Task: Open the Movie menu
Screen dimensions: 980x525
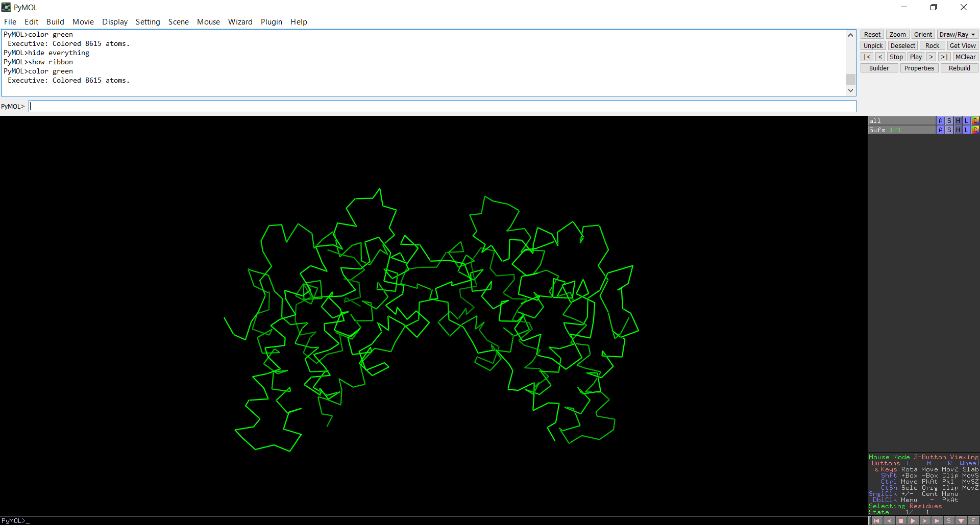Action: [x=83, y=22]
